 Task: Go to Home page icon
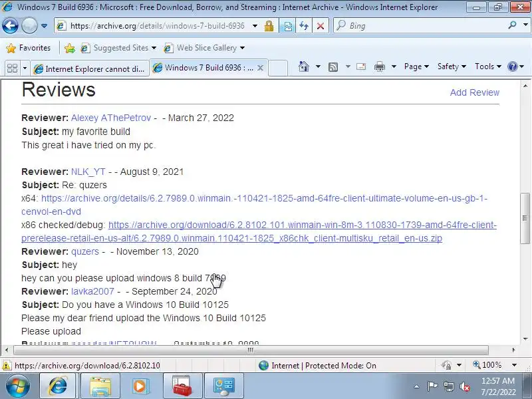(x=304, y=66)
